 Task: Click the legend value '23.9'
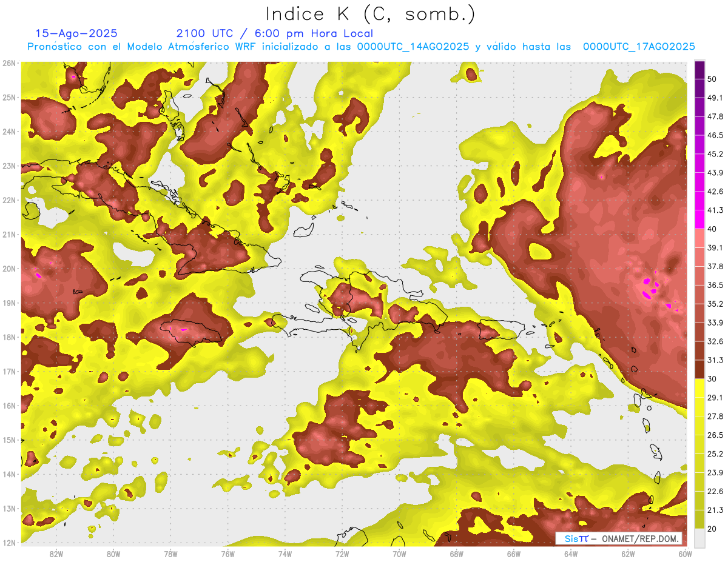(715, 473)
